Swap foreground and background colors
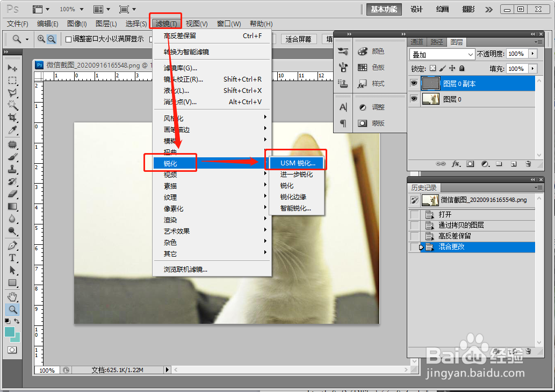Screen dimensions: 555x392 17,321
